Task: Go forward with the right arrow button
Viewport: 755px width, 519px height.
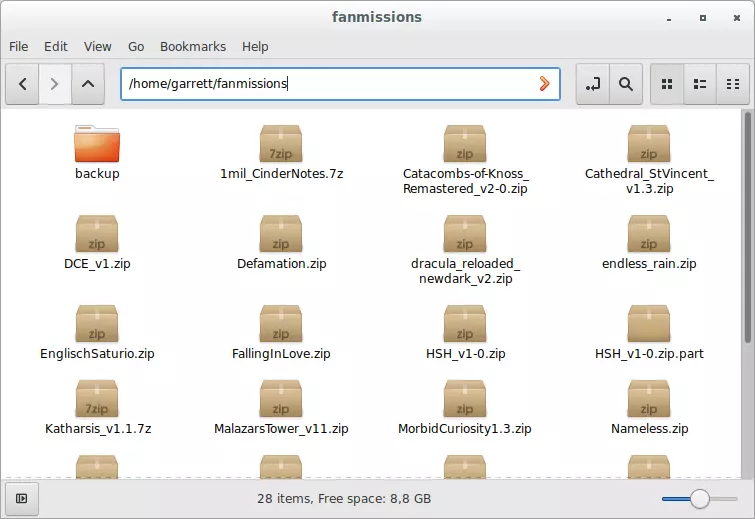Action: coord(55,84)
